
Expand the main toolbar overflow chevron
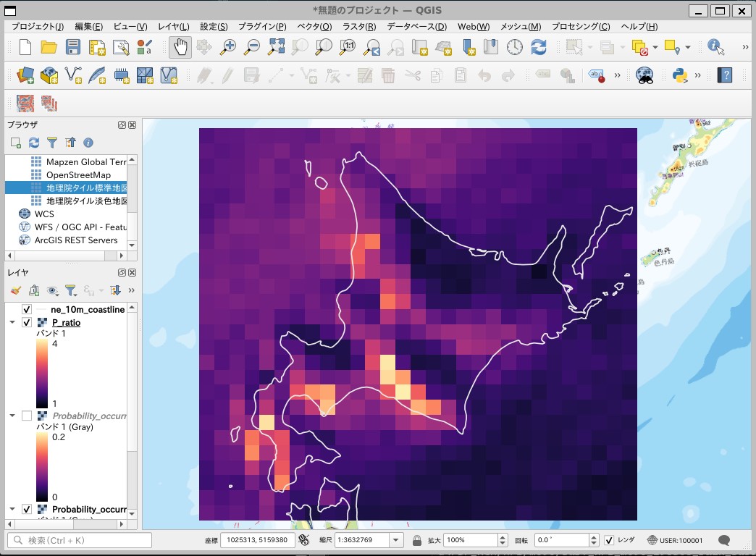point(745,47)
